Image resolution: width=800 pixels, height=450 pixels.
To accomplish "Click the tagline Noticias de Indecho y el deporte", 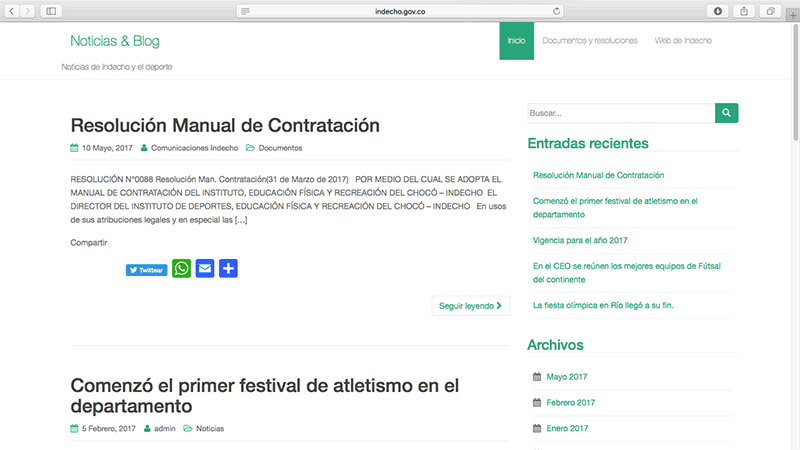I will tap(117, 67).
